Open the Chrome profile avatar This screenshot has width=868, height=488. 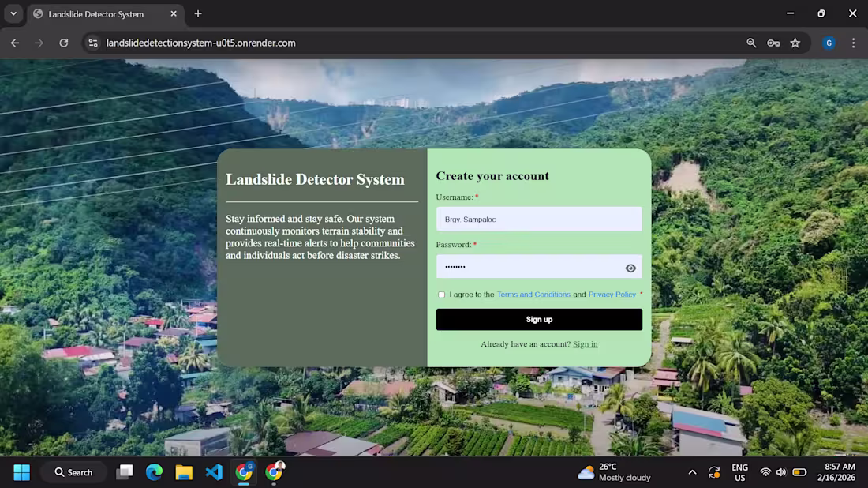point(828,43)
